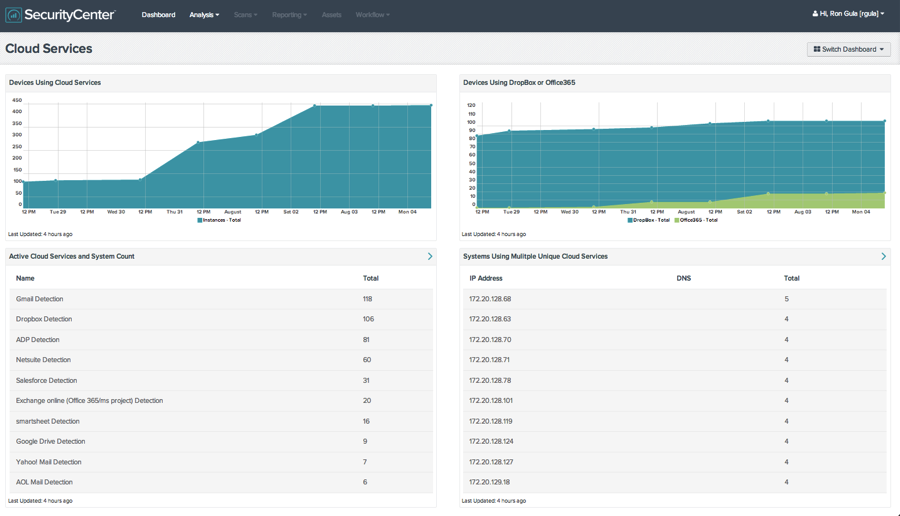Open the Dashboard menu
Screen dimensions: 900x516
158,15
